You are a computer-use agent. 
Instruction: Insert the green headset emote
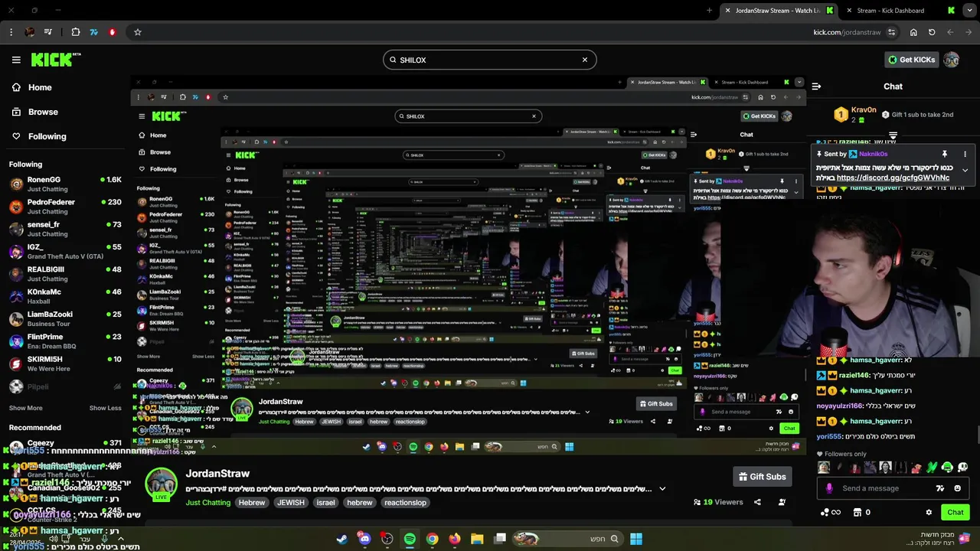pos(947,467)
